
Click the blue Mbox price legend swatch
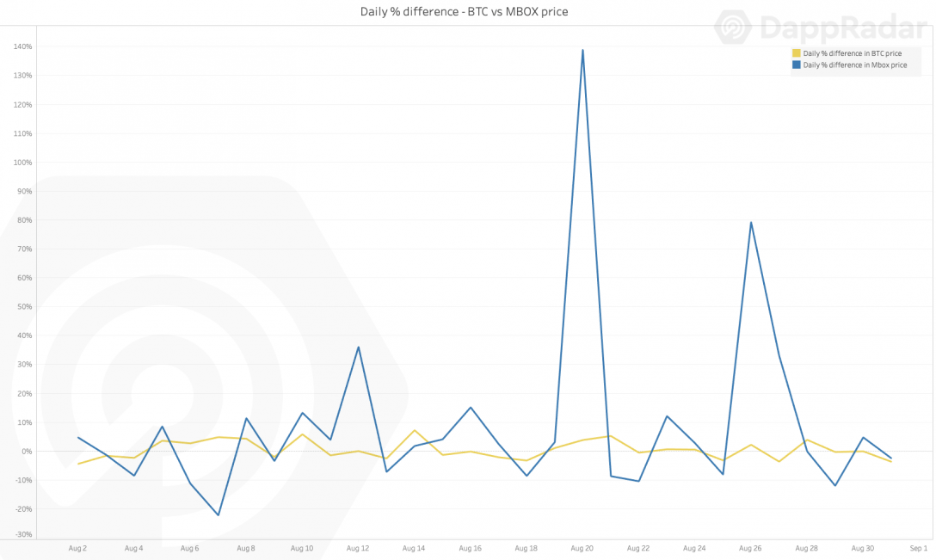[796, 65]
